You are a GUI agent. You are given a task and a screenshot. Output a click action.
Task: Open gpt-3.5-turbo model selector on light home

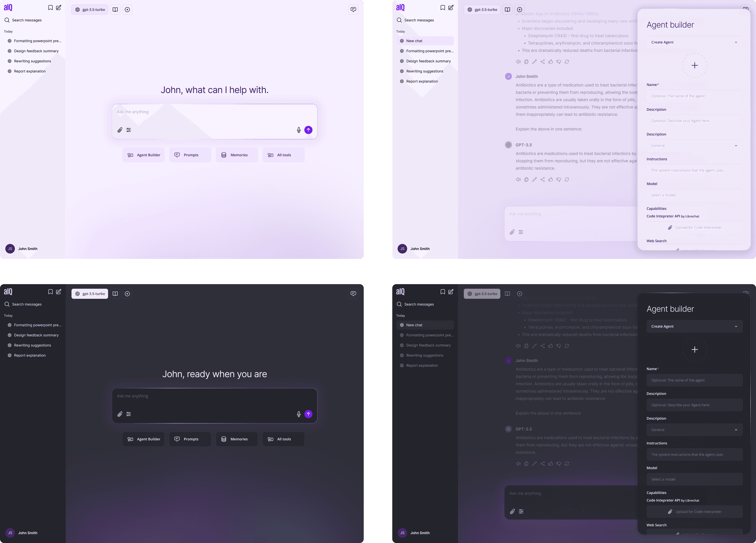pos(90,10)
